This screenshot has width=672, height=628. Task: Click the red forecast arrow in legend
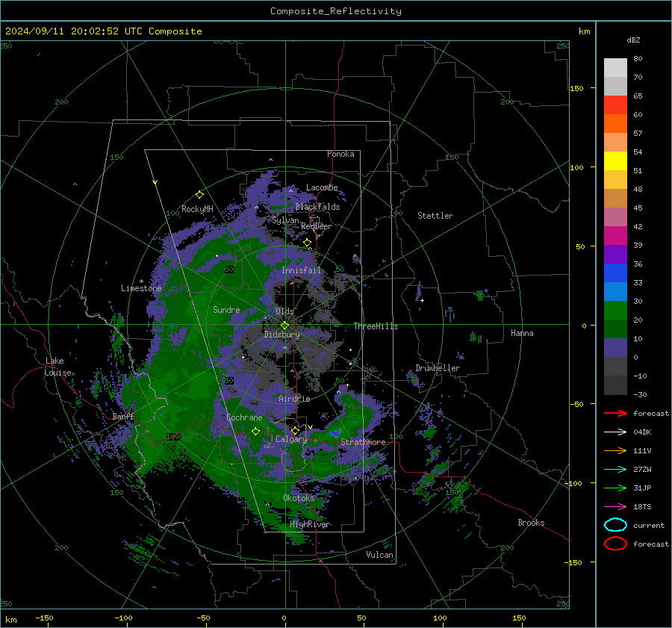615,413
